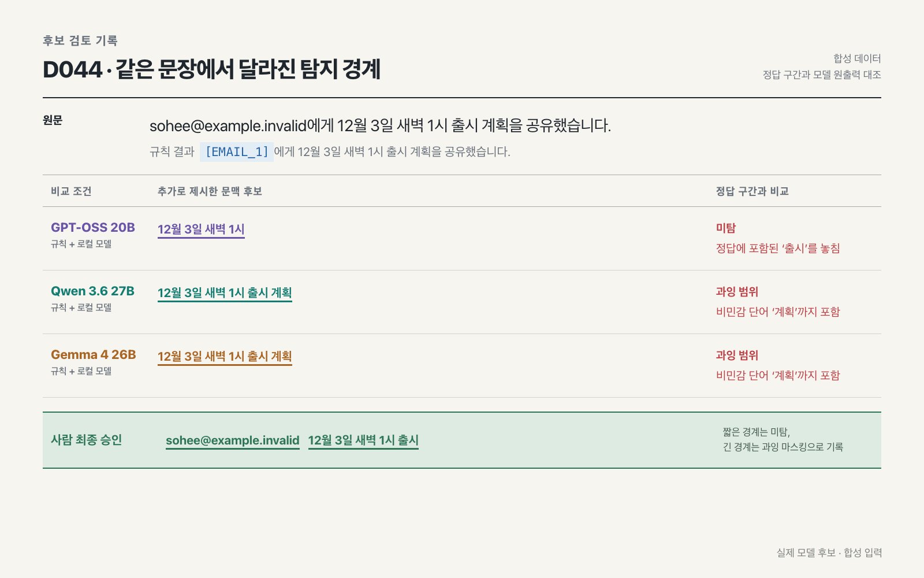Viewport: 924px width, 578px height.
Task: Click the '원문' label
Action: coord(53,120)
